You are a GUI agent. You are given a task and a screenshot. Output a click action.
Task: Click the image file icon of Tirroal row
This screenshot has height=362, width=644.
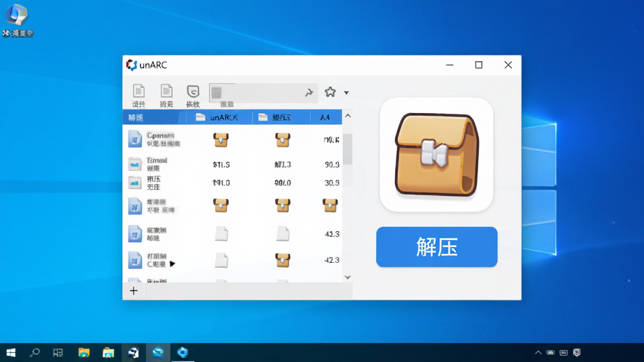[x=135, y=164]
